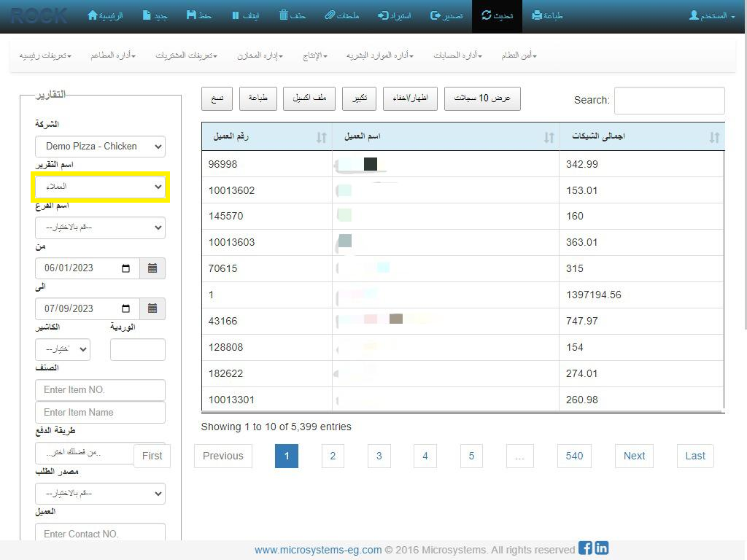
Task: Open the Facebook icon in footer
Action: 585,548
